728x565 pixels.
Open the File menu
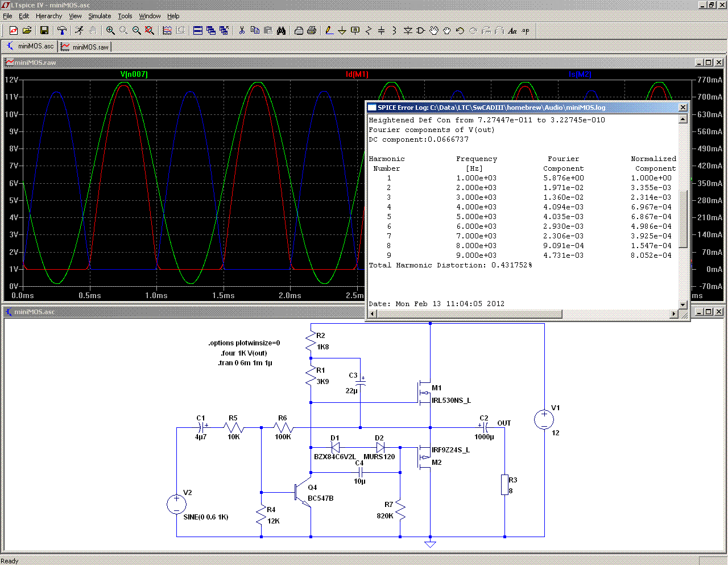pos(8,16)
